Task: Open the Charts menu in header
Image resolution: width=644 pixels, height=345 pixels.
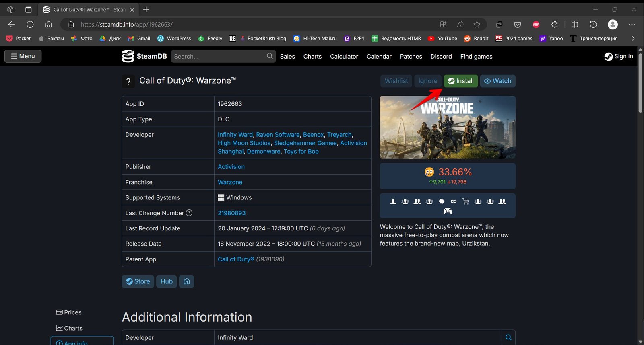Action: click(312, 56)
